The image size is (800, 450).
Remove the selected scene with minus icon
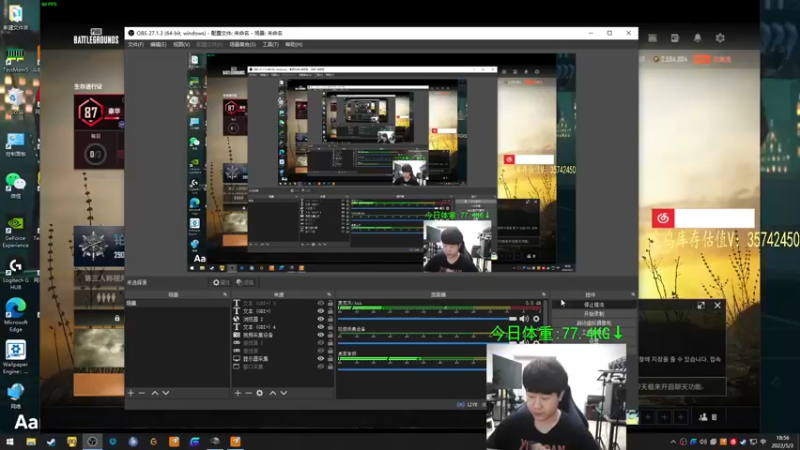click(x=142, y=393)
